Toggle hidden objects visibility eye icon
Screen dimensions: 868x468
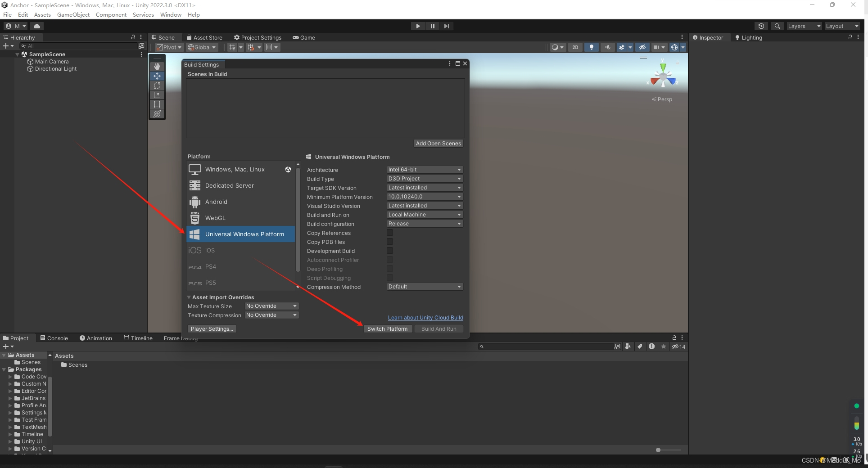642,47
